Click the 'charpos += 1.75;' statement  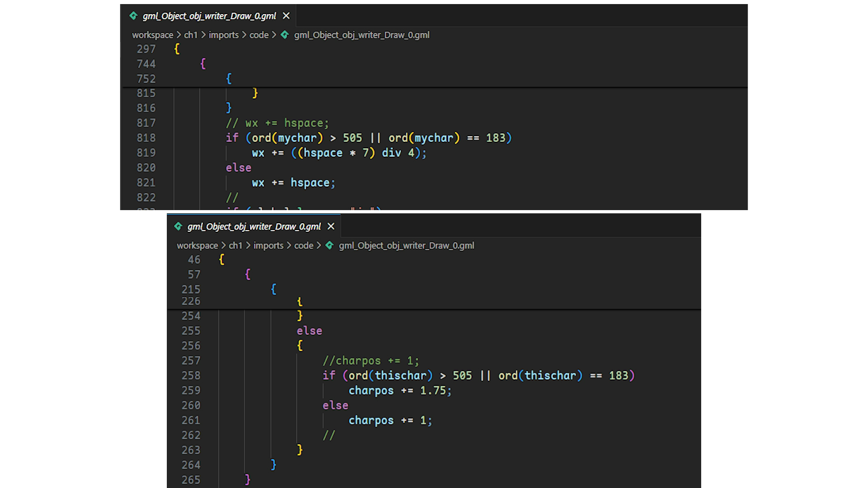[400, 390]
